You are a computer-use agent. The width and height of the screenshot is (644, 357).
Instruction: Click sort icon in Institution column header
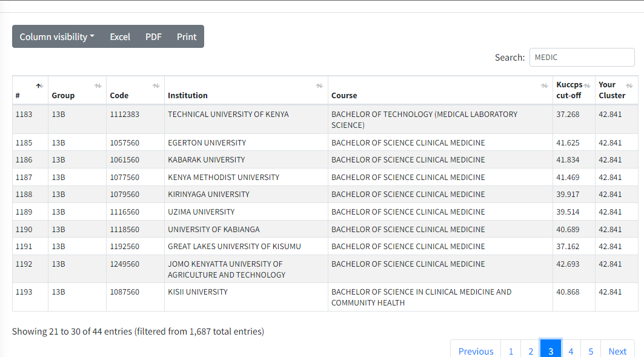click(x=319, y=86)
